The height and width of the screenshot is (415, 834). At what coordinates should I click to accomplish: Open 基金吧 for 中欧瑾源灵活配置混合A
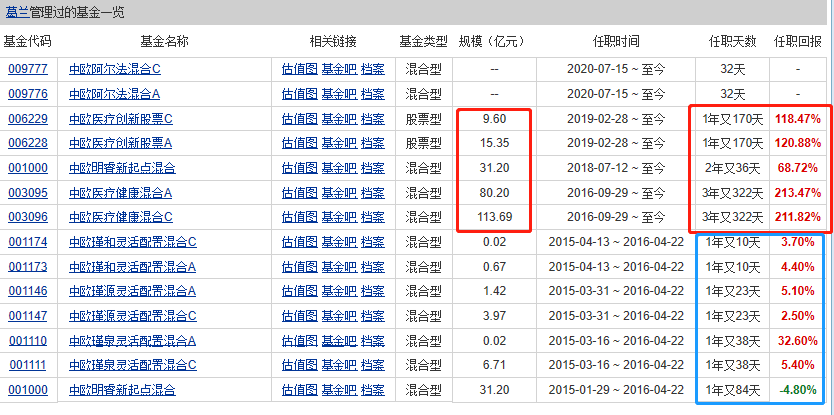[x=339, y=291]
